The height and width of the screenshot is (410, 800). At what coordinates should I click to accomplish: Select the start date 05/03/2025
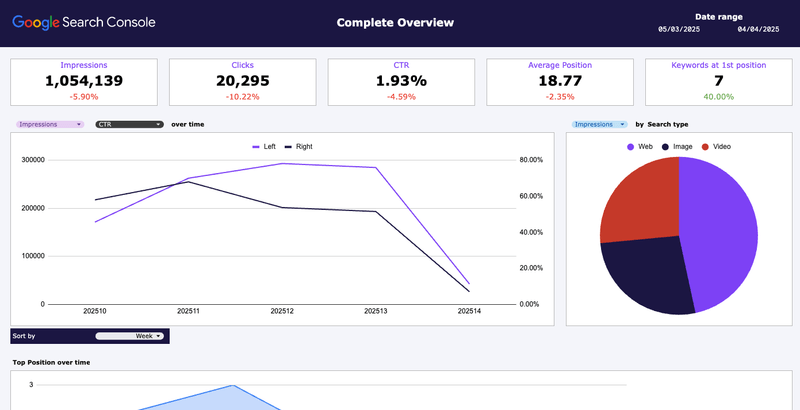679,30
